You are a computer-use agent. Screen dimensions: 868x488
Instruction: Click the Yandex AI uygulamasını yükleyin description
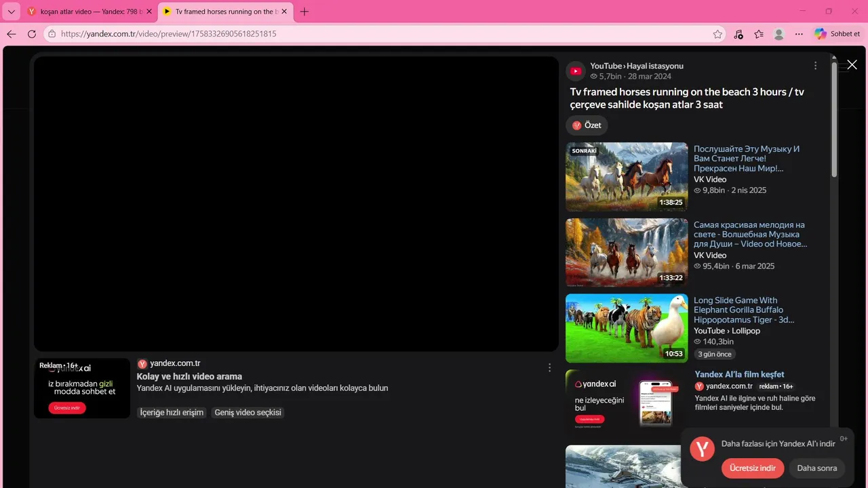click(262, 388)
